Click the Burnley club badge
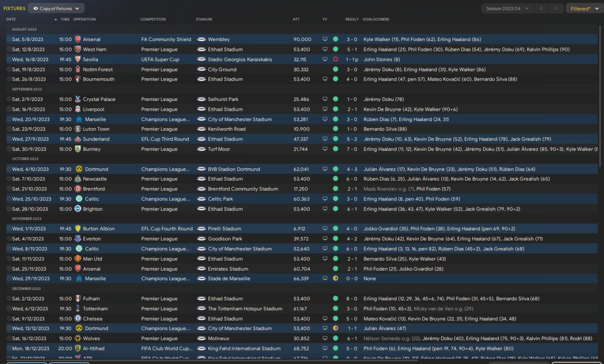Image resolution: width=604 pixels, height=364 pixels. point(78,149)
